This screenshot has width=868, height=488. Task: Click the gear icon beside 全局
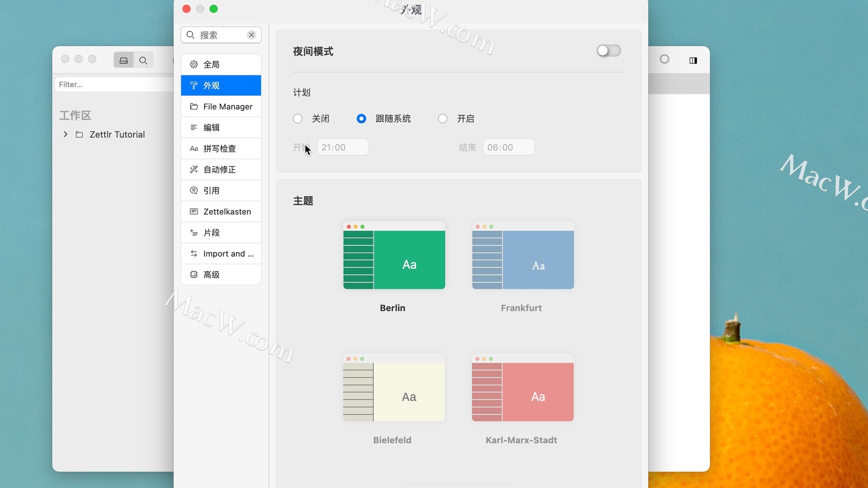pos(194,65)
